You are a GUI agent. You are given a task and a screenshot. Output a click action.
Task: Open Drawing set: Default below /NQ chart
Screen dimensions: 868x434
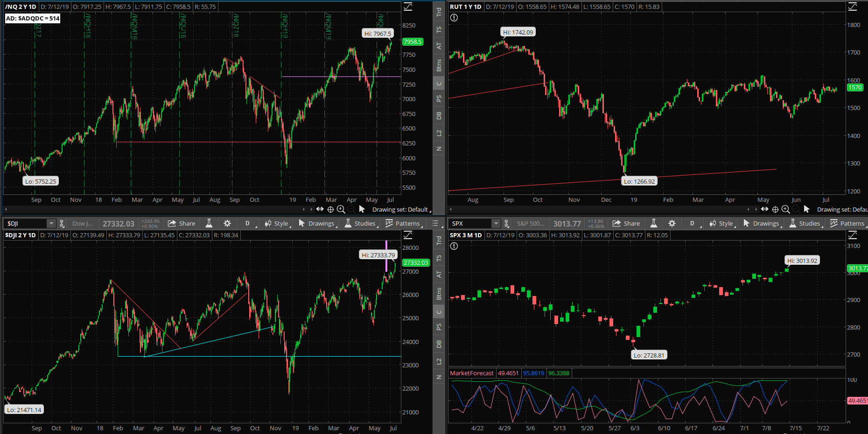pyautogui.click(x=401, y=209)
